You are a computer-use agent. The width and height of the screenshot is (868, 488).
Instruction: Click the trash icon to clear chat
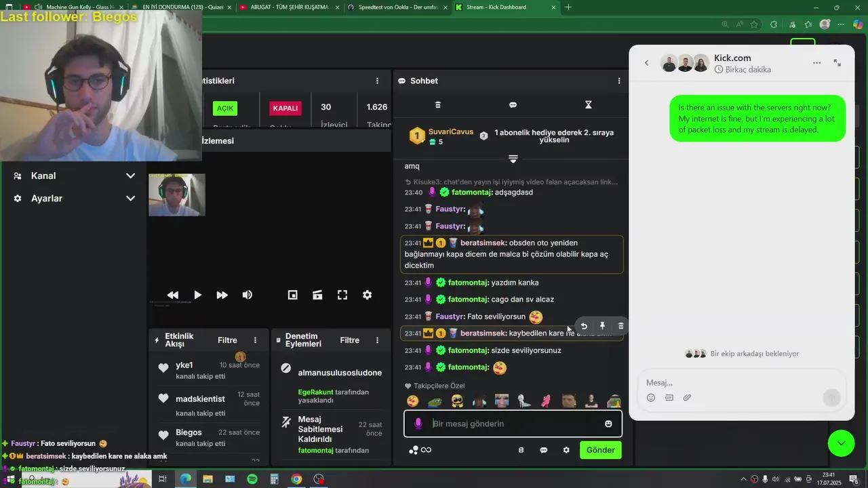point(438,105)
